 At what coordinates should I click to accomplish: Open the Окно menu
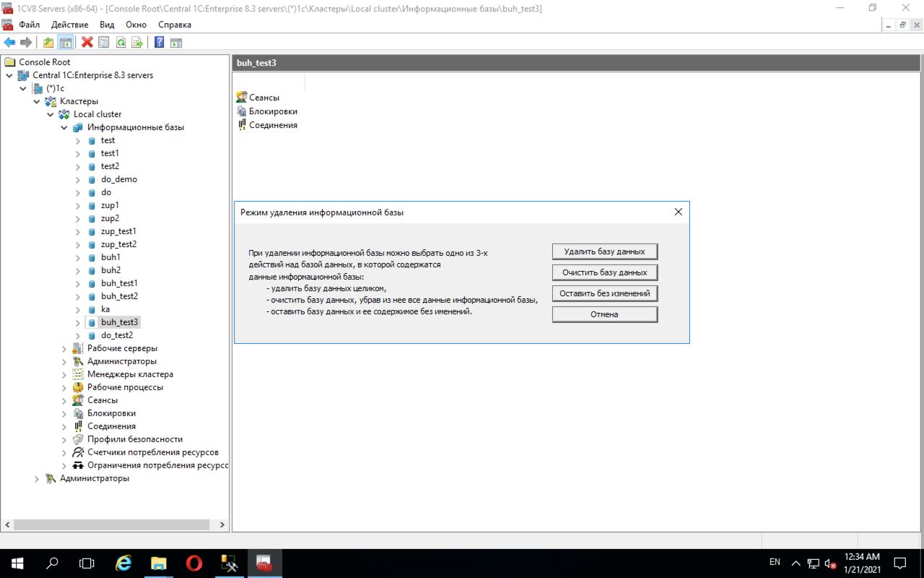136,25
